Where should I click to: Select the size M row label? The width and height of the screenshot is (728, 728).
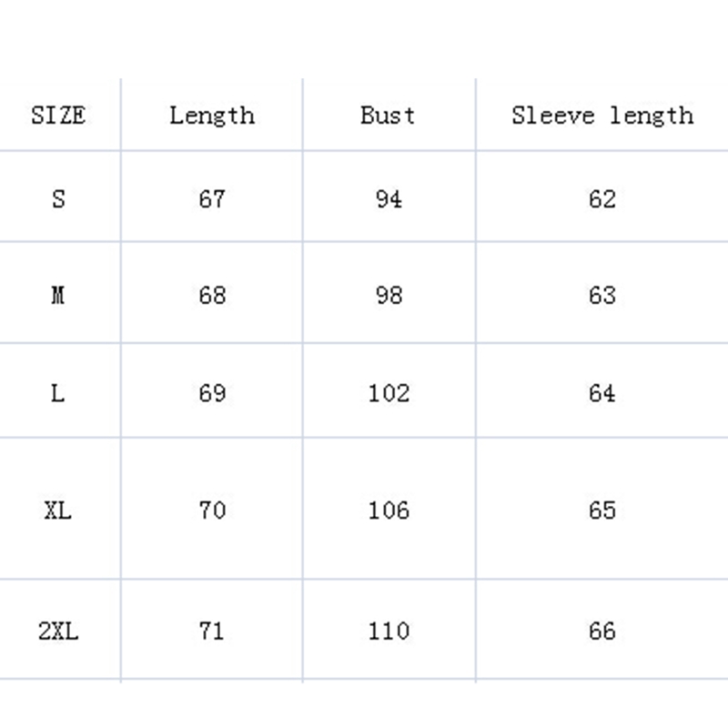point(58,295)
